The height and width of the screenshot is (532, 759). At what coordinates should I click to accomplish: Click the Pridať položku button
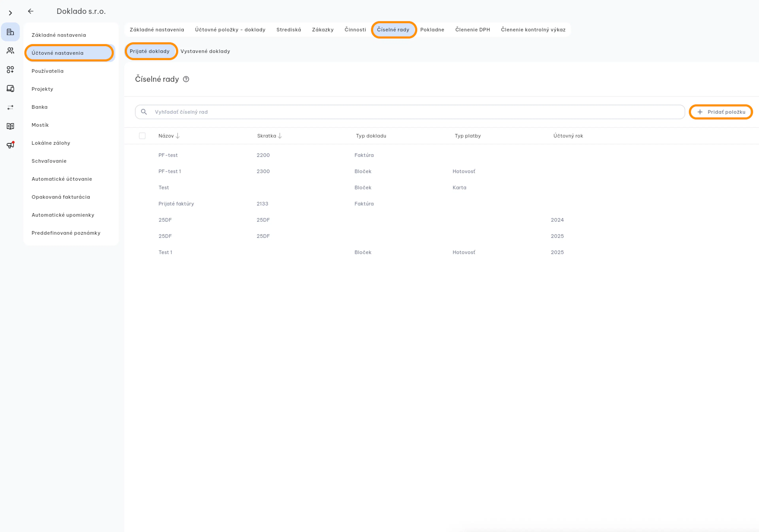coord(721,112)
